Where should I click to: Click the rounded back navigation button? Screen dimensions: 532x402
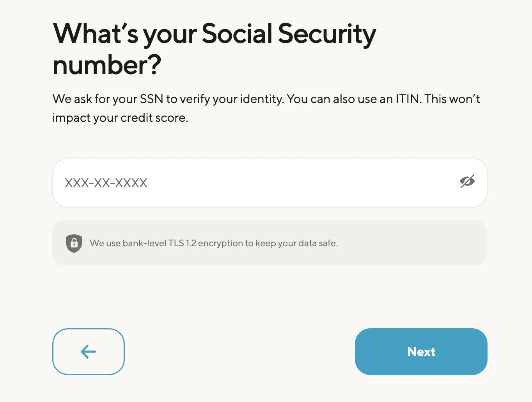[88, 351]
